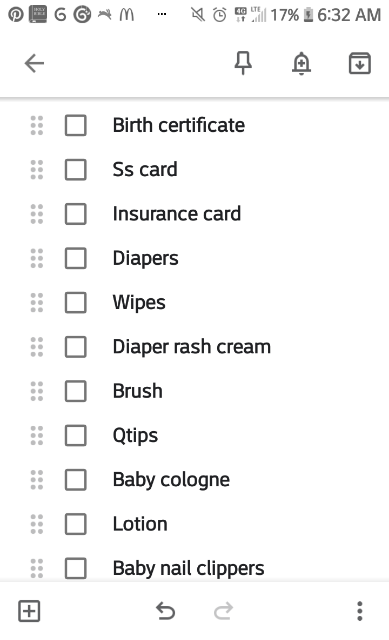Check off the Wipes item
389x640 pixels.
tap(76, 302)
